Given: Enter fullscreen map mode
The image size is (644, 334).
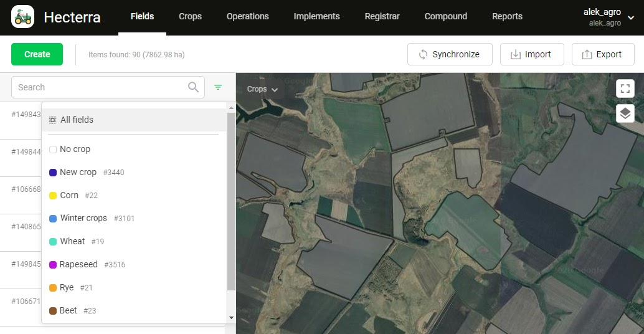Looking at the screenshot, I should [625, 88].
